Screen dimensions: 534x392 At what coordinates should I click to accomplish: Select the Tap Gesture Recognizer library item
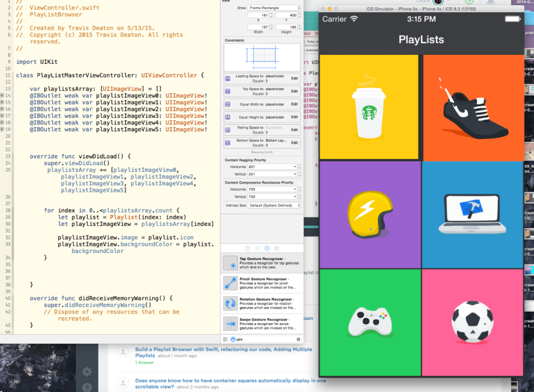262,263
